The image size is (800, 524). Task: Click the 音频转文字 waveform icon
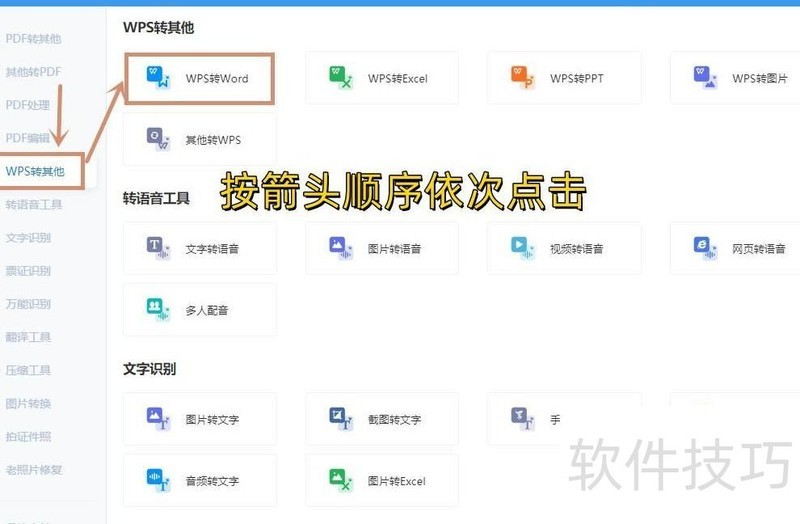tap(158, 480)
